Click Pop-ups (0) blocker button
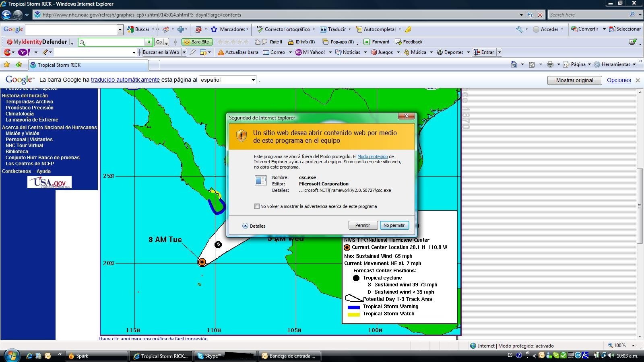 click(x=339, y=42)
